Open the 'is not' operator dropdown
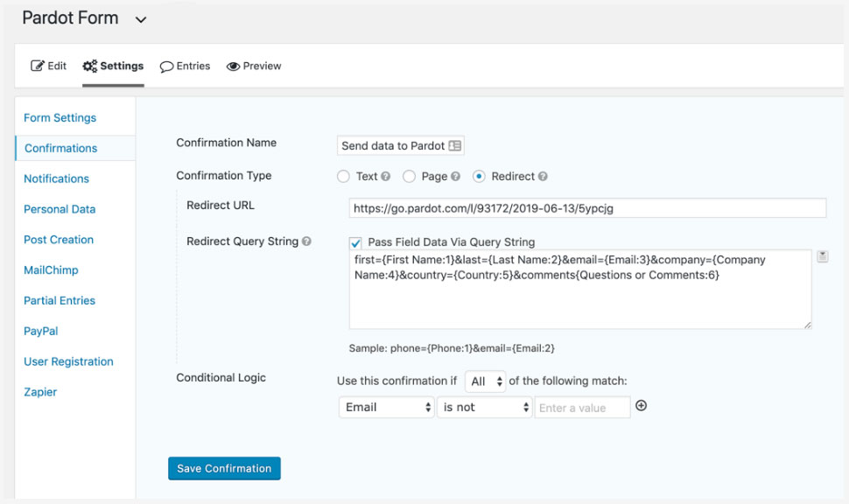The width and height of the screenshot is (849, 504). tap(485, 407)
